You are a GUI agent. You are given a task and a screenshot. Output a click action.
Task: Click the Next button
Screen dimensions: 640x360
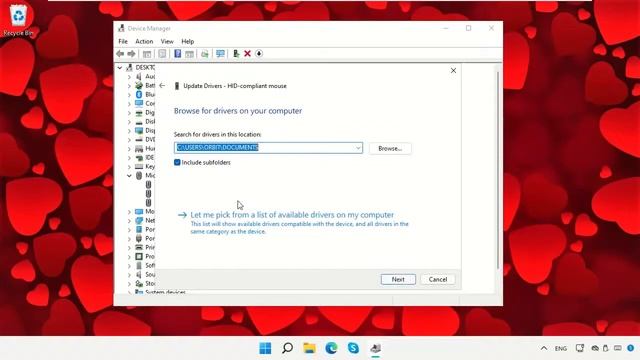398,280
